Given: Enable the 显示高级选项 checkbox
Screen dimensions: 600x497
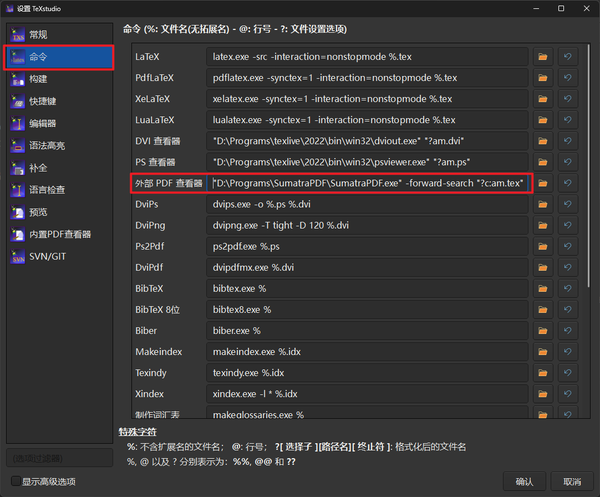Looking at the screenshot, I should click(16, 481).
